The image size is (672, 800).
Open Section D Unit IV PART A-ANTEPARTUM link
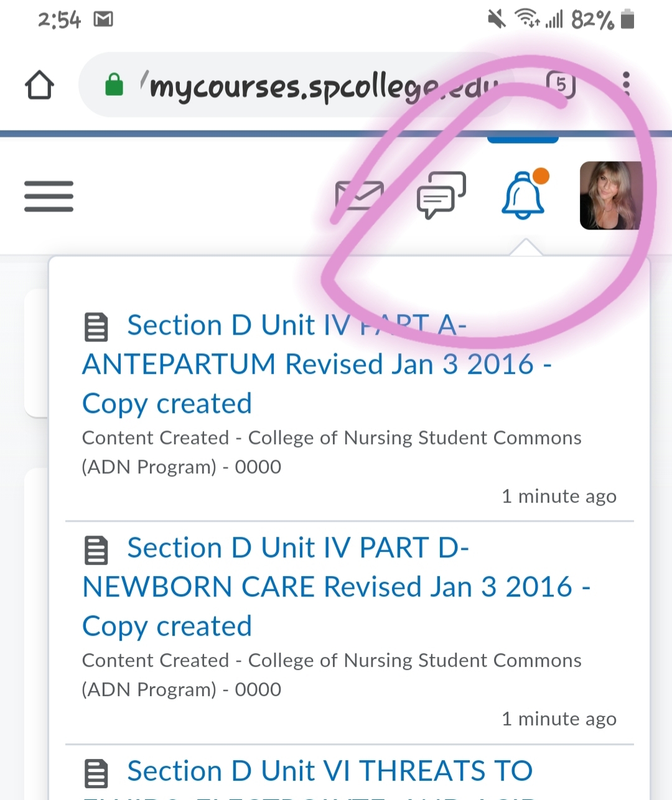tap(317, 365)
